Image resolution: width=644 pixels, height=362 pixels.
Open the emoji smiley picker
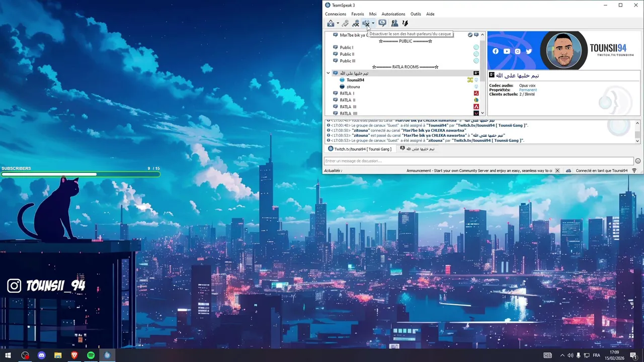coord(638,161)
